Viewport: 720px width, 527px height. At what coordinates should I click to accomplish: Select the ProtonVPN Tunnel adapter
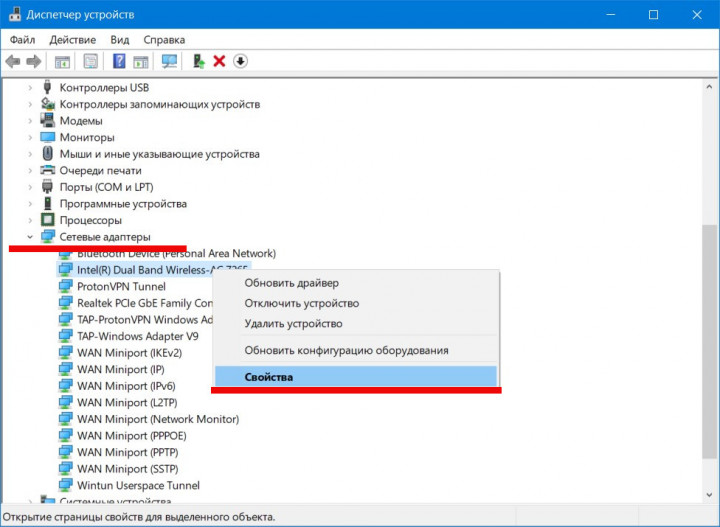(121, 286)
